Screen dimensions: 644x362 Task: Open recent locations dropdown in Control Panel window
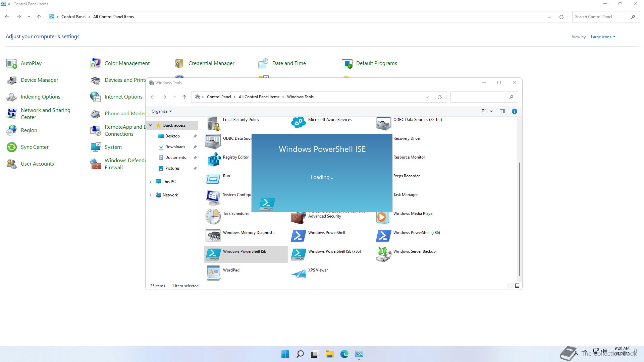(29, 17)
